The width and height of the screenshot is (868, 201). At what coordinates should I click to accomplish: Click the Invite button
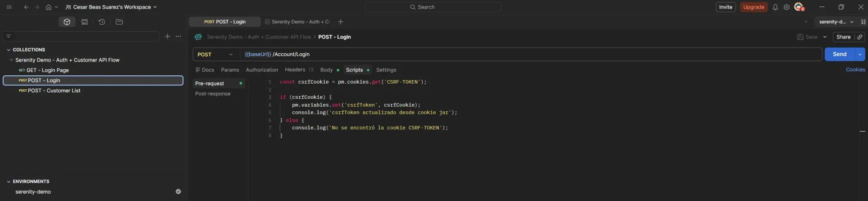(726, 7)
